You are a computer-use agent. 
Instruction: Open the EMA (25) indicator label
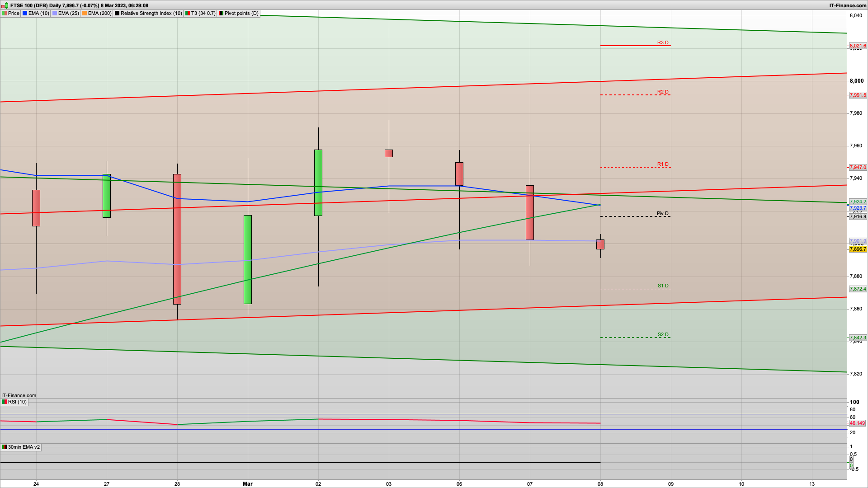click(68, 13)
